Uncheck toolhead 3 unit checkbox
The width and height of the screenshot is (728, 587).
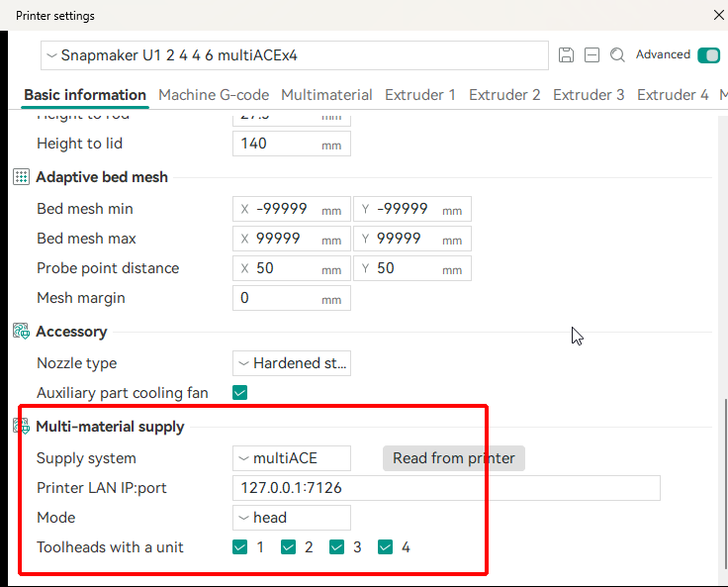pyautogui.click(x=336, y=547)
